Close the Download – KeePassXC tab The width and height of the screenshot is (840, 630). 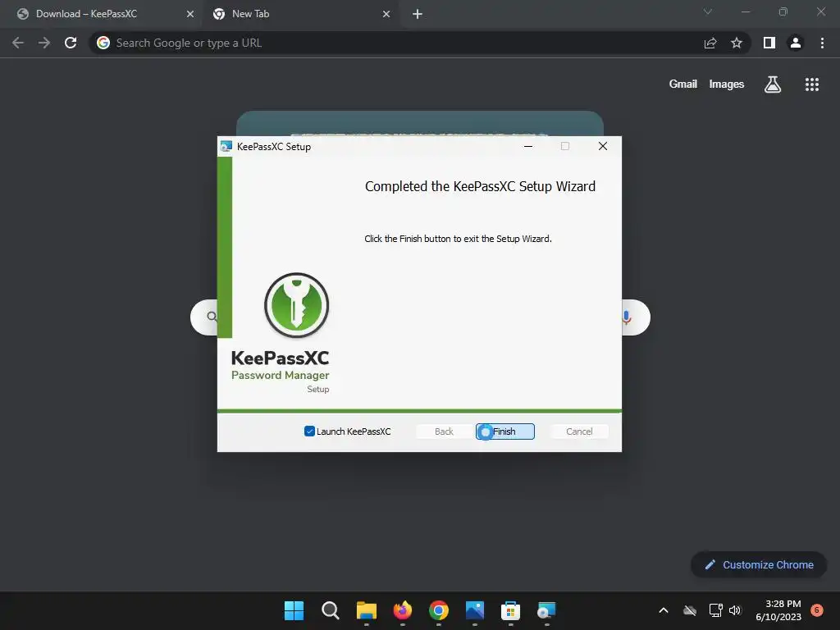[190, 14]
